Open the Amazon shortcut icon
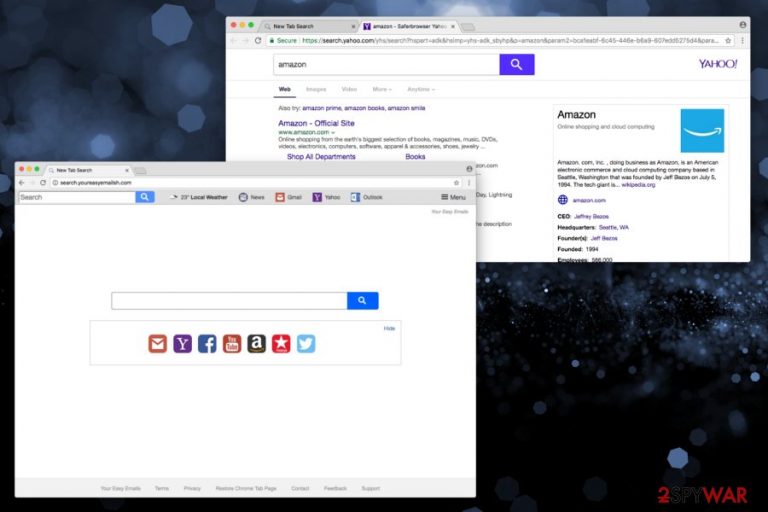768x512 pixels. (256, 343)
